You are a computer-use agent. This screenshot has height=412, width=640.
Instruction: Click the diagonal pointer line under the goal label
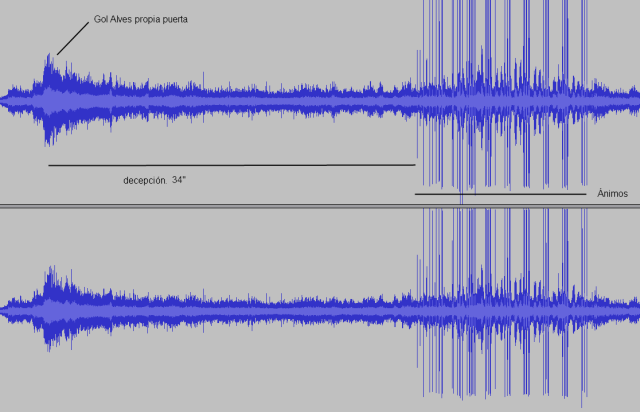coord(72,40)
